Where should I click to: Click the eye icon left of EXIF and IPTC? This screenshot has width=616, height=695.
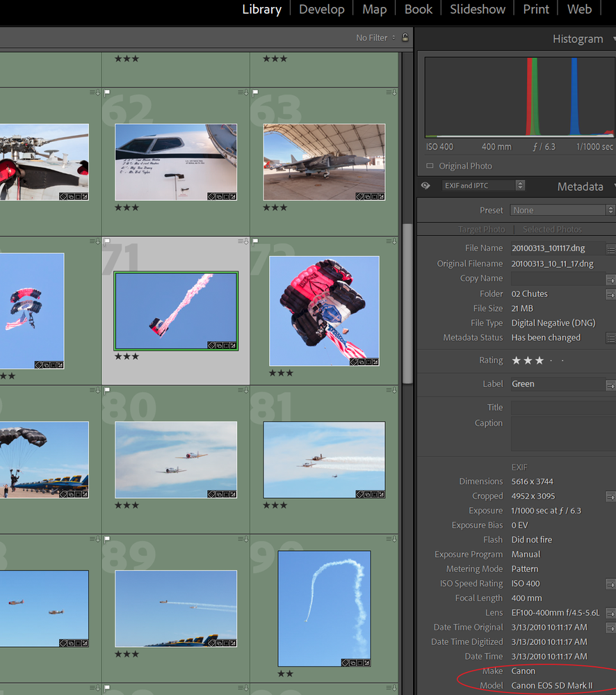(425, 186)
